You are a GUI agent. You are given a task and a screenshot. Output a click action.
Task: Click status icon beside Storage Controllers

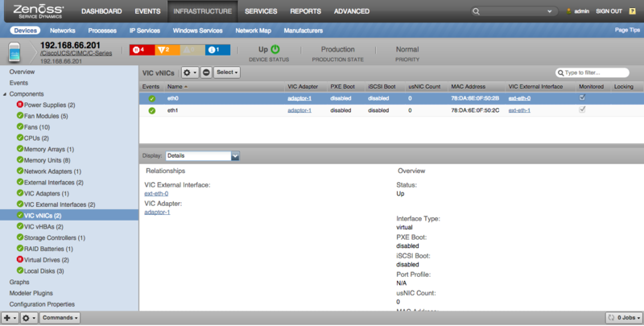[x=19, y=237]
